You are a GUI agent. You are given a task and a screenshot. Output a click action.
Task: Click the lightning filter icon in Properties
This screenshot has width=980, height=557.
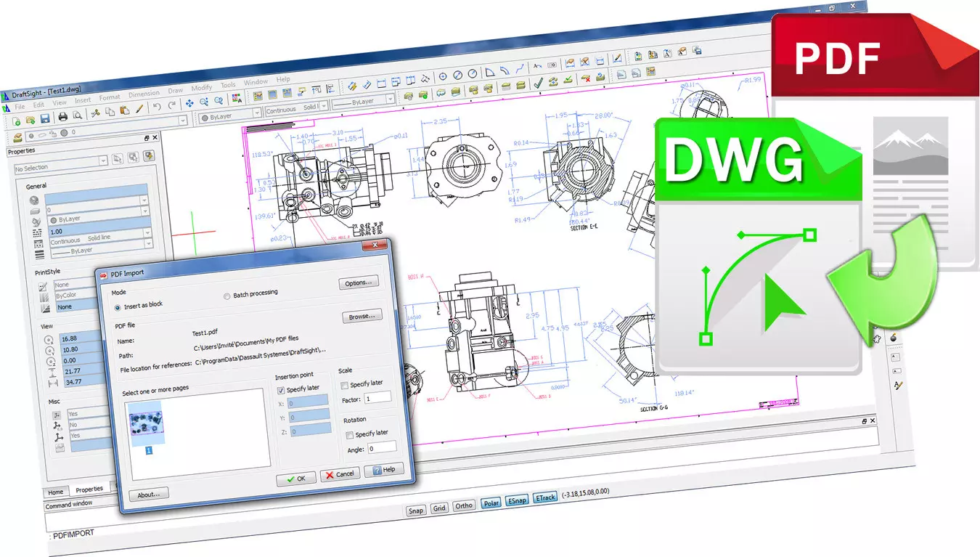coord(149,155)
